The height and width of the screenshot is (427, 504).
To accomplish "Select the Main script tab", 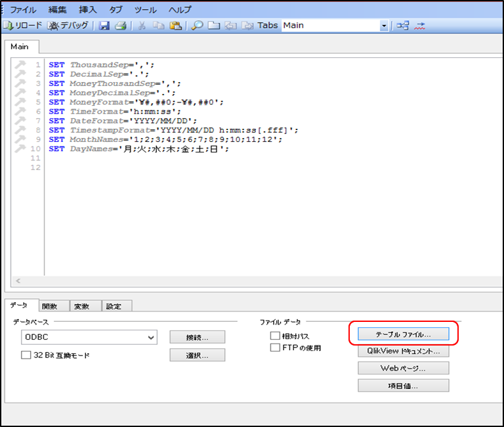I will (x=22, y=47).
